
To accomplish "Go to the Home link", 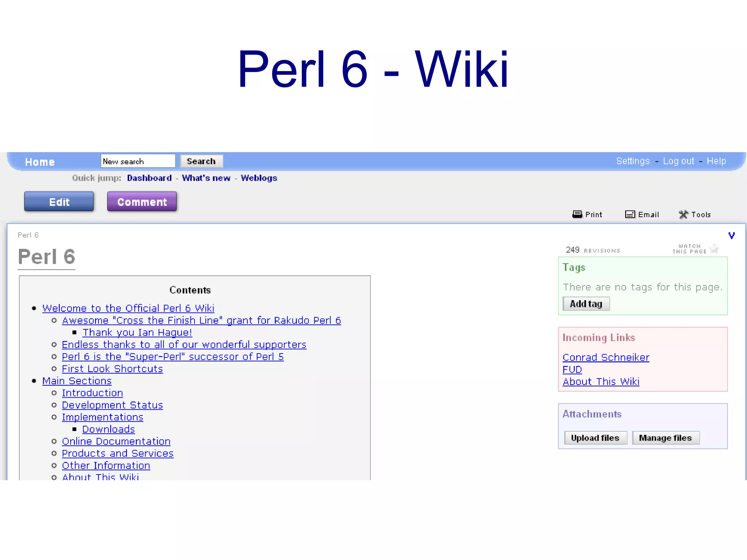I will pyautogui.click(x=40, y=162).
